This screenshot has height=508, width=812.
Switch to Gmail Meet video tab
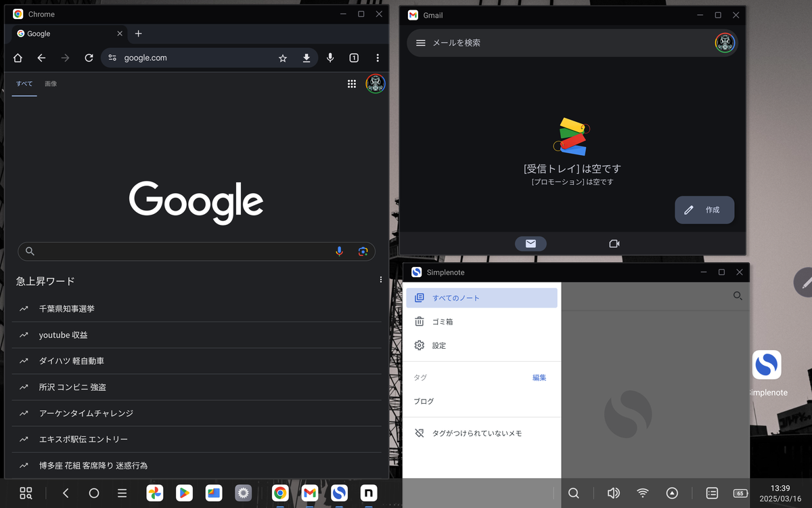click(614, 244)
